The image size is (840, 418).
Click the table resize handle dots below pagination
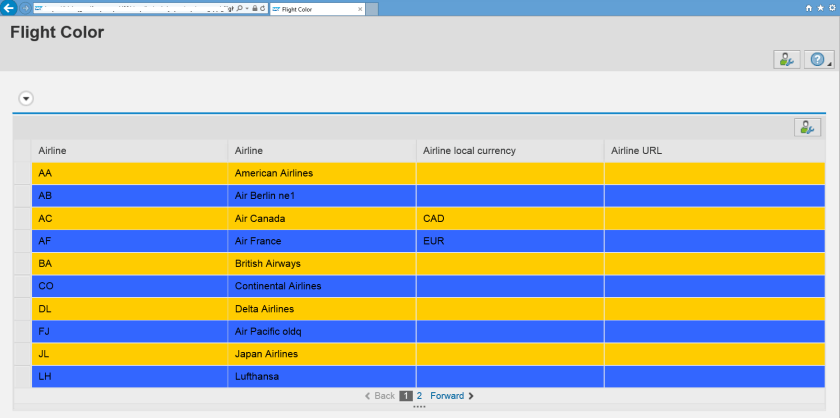tap(419, 407)
